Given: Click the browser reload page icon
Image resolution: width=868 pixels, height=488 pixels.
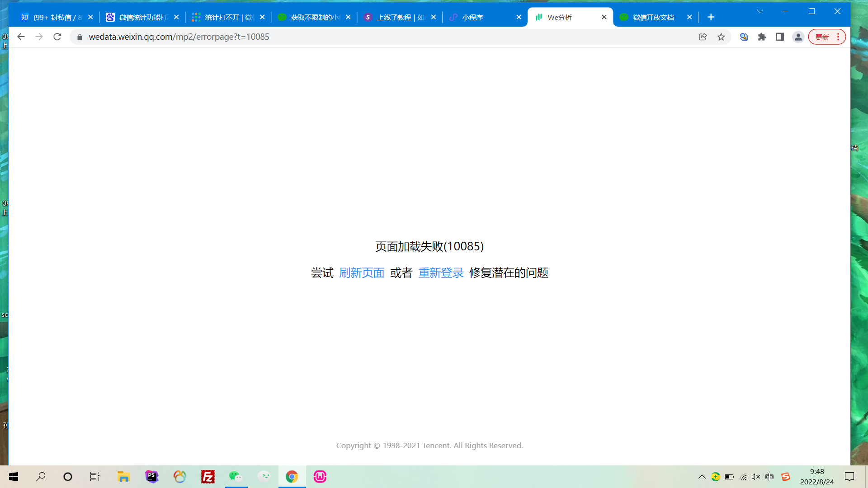Looking at the screenshot, I should [x=57, y=37].
